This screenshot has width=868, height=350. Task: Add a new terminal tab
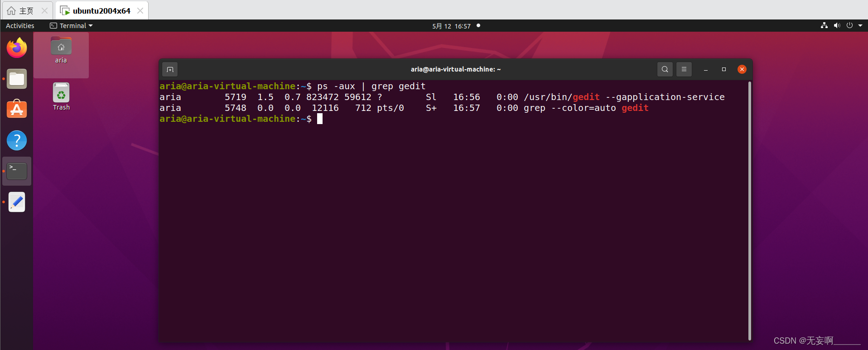(x=170, y=69)
